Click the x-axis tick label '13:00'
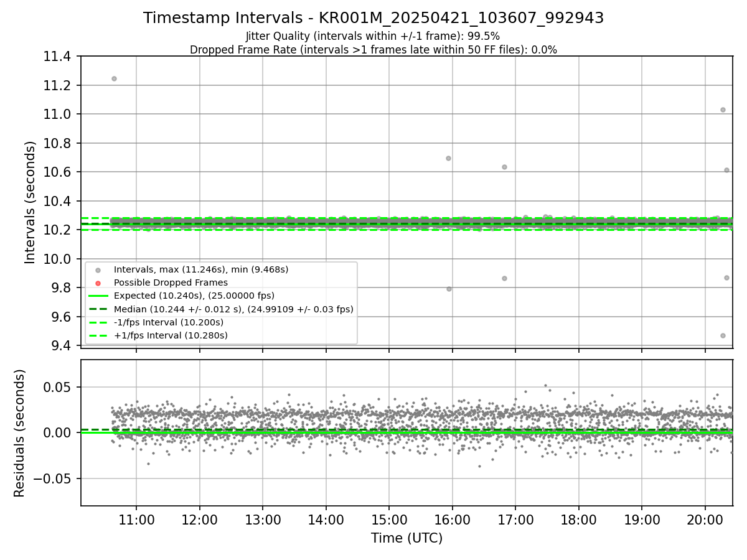The image size is (747, 560). (263, 519)
